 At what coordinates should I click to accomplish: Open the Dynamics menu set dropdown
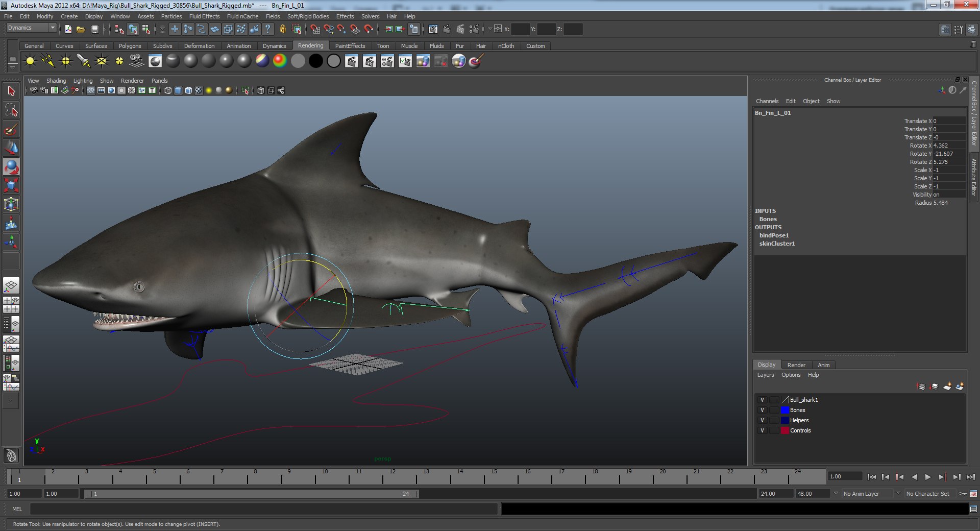(x=31, y=28)
